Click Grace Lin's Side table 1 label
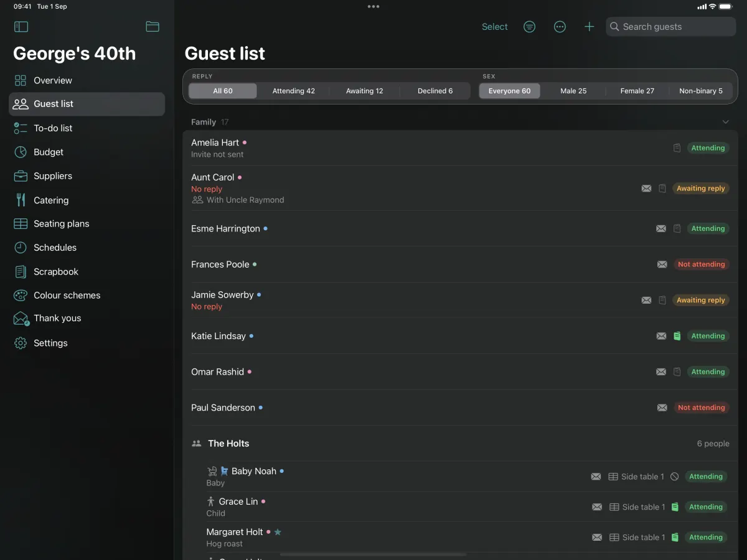Image resolution: width=747 pixels, height=560 pixels. point(644,507)
